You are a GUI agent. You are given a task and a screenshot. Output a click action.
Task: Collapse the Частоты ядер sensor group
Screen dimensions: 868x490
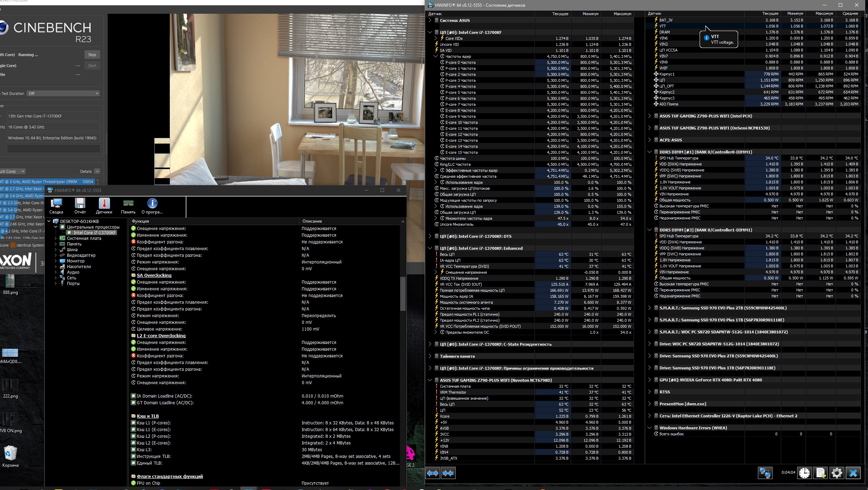pos(436,56)
